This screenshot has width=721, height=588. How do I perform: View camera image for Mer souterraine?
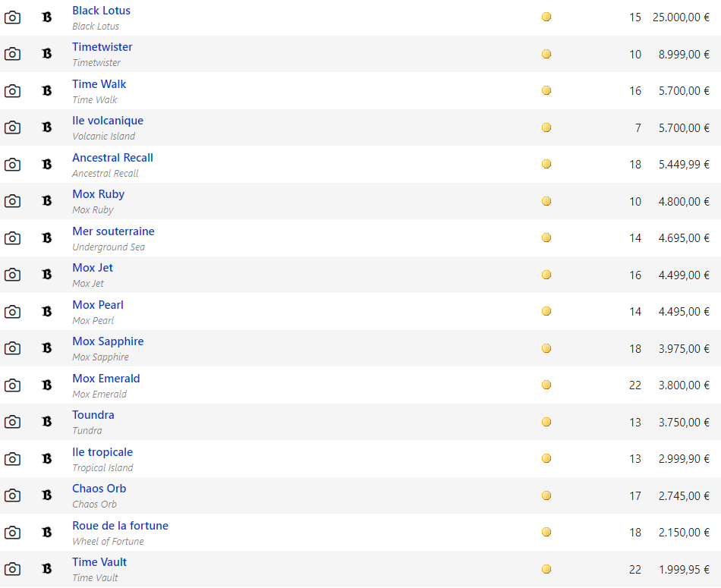point(12,238)
